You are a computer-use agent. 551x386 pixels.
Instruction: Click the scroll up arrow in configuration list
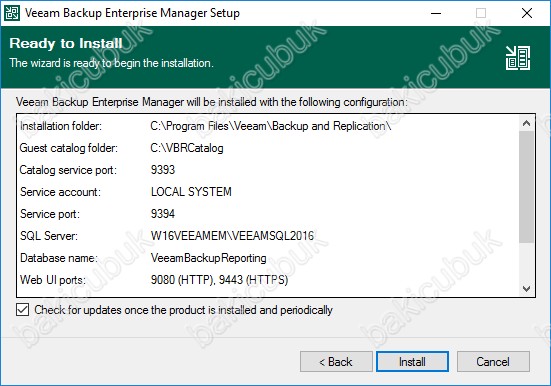click(x=526, y=123)
